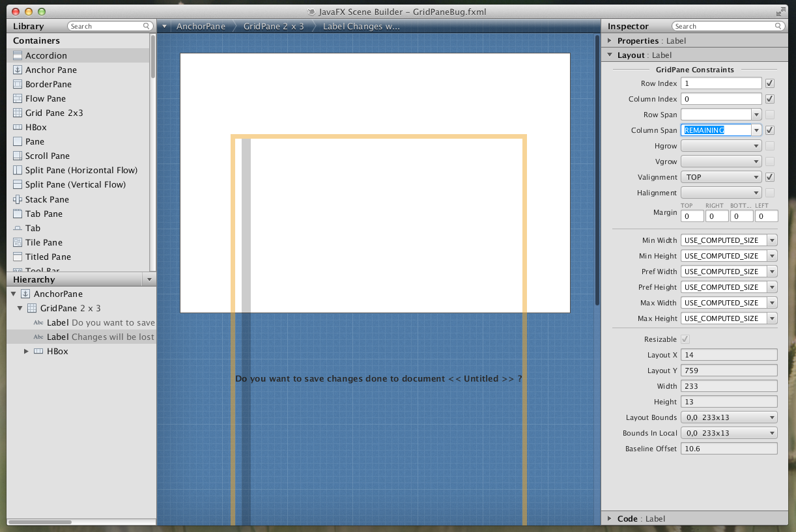Open the Layout Bounds dropdown
Image resolution: width=796 pixels, height=532 pixels.
coord(729,417)
